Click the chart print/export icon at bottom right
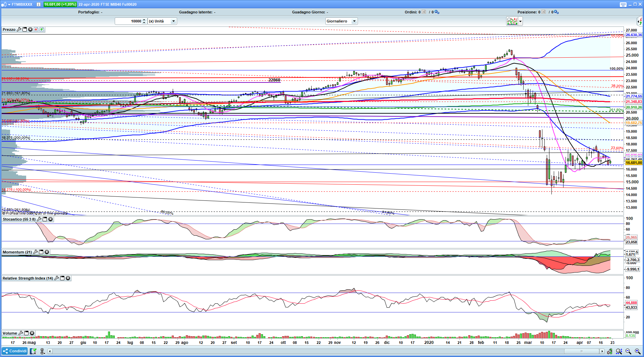644x357 pixels. point(609,351)
